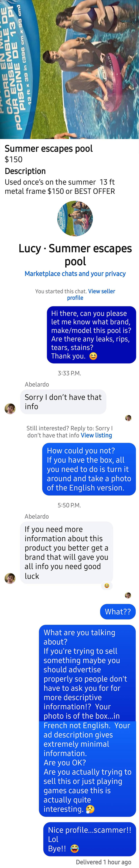
Task: Tap the 'How could you not?' message bubble
Action: (x=89, y=469)
